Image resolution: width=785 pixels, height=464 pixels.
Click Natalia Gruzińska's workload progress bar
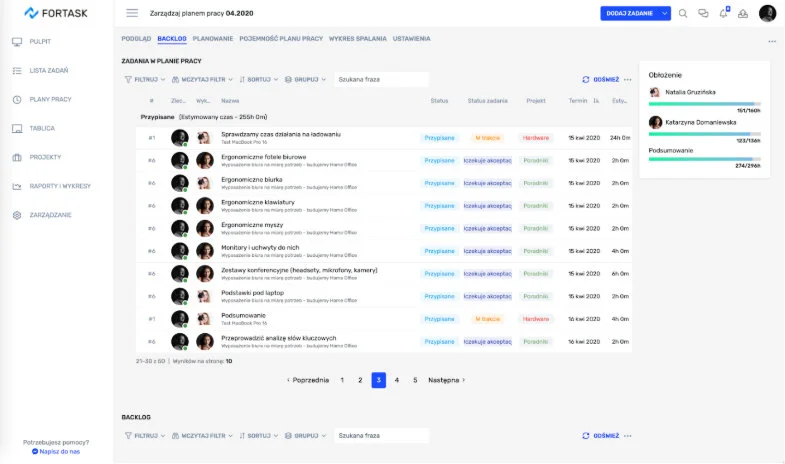(x=704, y=103)
